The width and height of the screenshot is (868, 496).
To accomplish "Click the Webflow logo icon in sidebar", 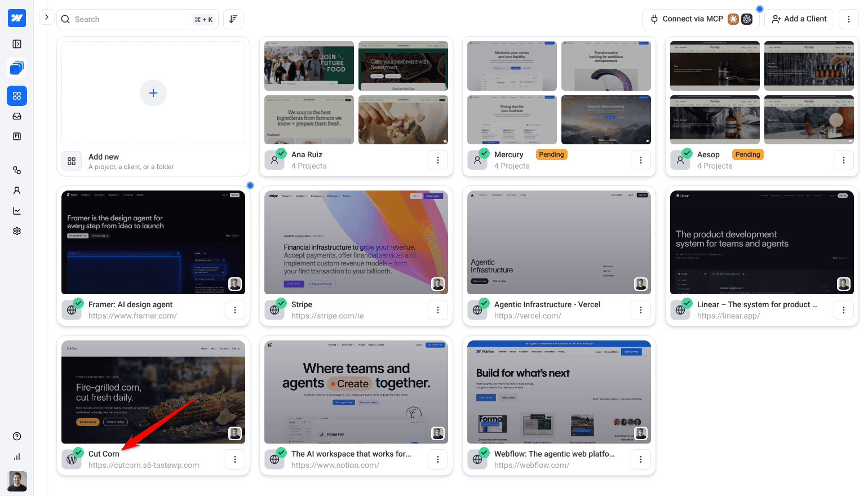I will [x=17, y=18].
